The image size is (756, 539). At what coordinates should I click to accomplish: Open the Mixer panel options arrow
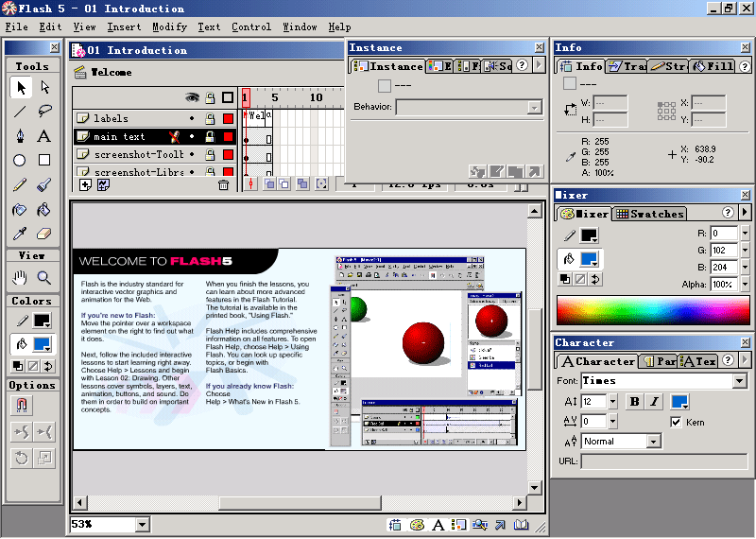click(745, 213)
